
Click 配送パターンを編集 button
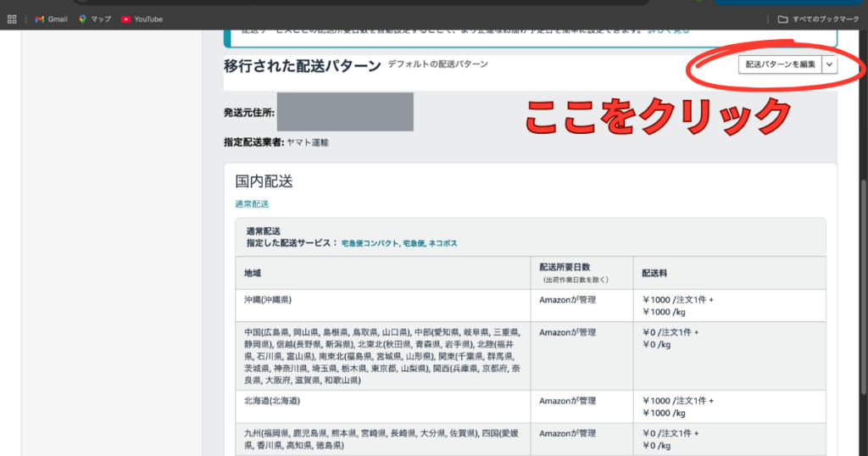[x=780, y=64]
